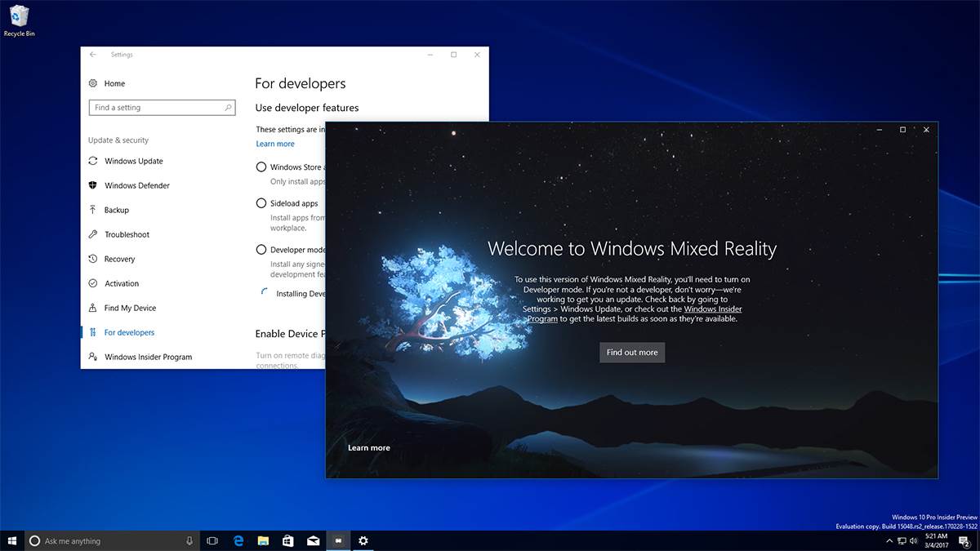This screenshot has height=551, width=980.
Task: Select the Windows Store apps radio button
Action: [261, 167]
